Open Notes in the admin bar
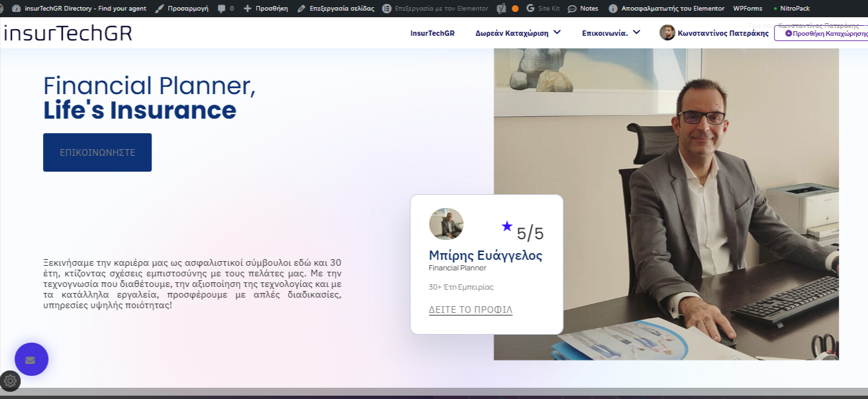The width and height of the screenshot is (868, 399). 583,9
